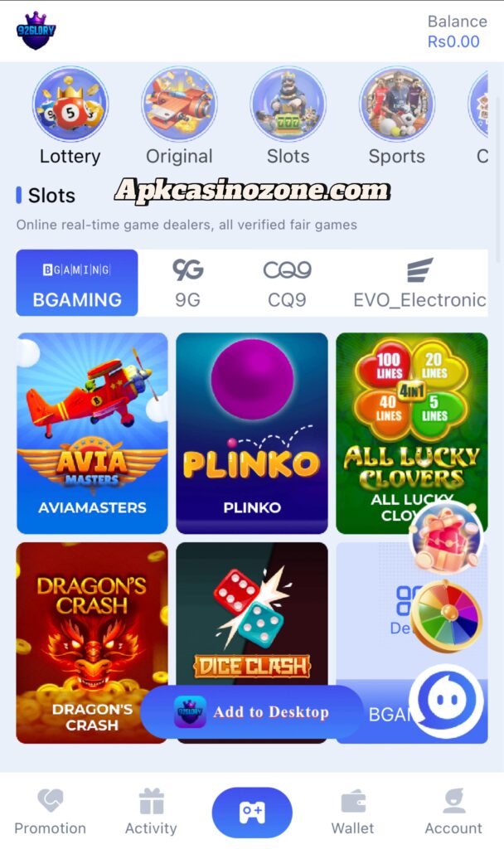Spin the colorful prize wheel icon
Screen dimensions: 504x849
point(447,616)
